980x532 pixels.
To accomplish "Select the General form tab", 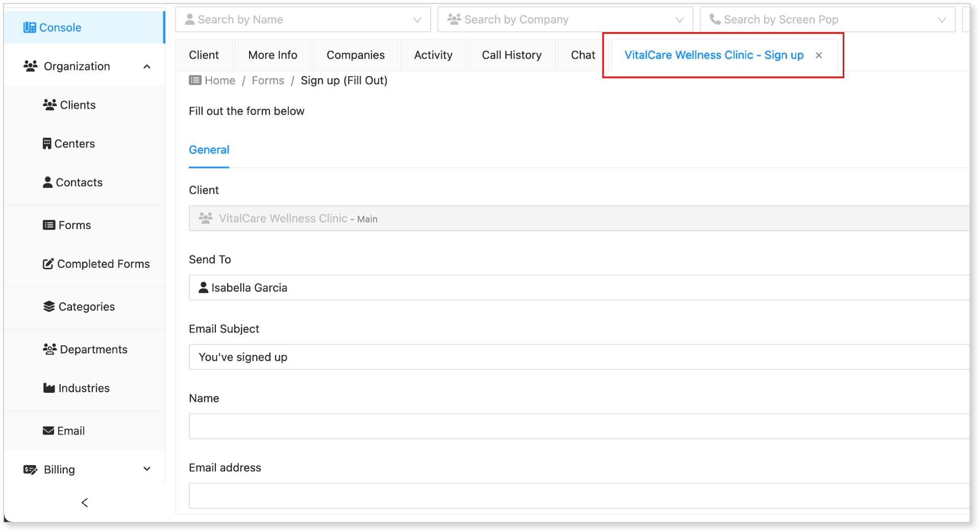I will 209,150.
